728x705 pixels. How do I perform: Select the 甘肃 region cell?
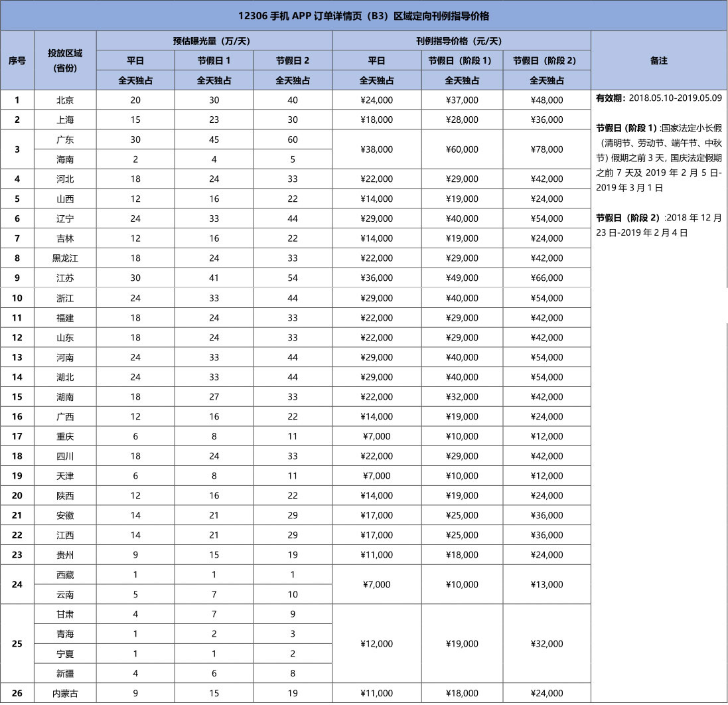coord(65,614)
